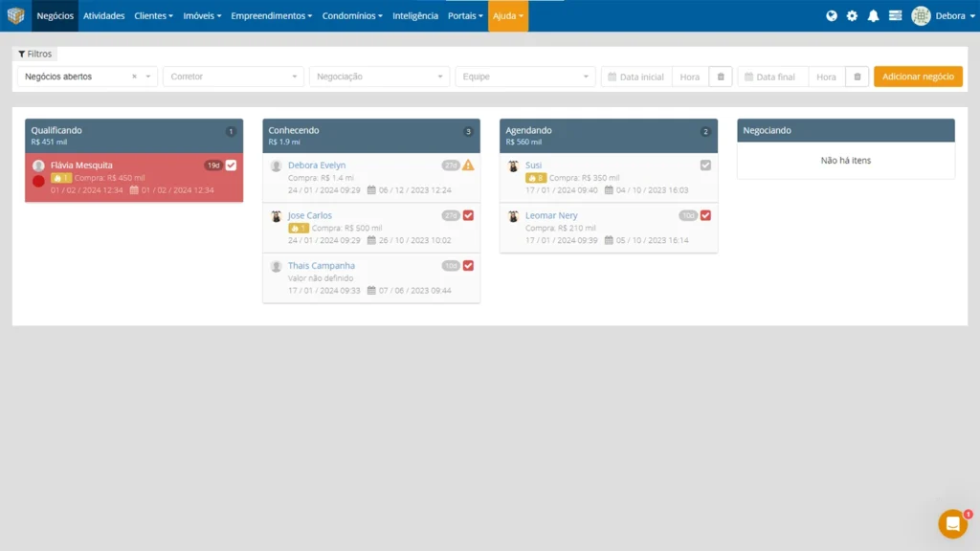Image resolution: width=980 pixels, height=551 pixels.
Task: Toggle the checkbox on Susi card
Action: 705,165
